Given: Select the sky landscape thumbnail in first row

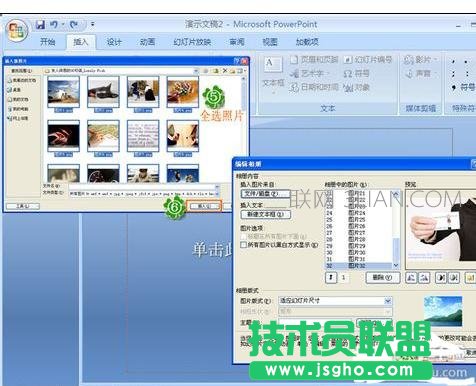Looking at the screenshot, I should pyautogui.click(x=63, y=92).
